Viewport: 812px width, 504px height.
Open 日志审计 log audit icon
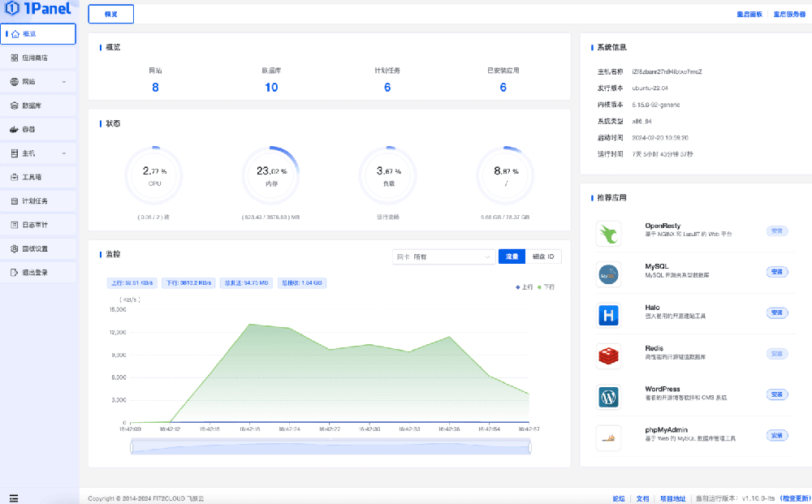[15, 225]
